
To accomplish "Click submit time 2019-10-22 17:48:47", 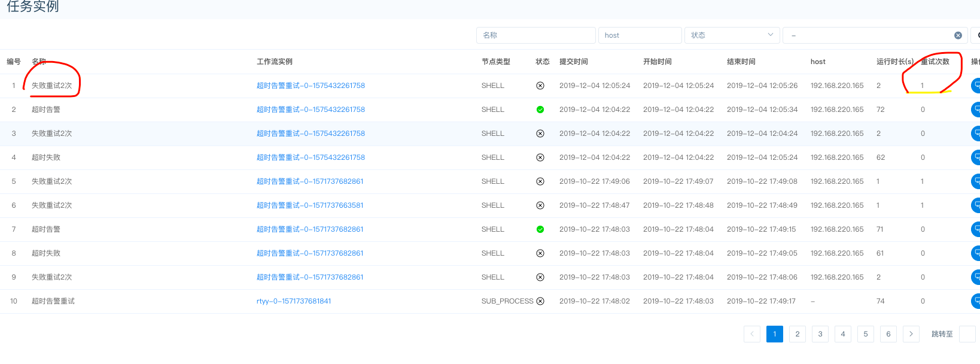I will [595, 205].
